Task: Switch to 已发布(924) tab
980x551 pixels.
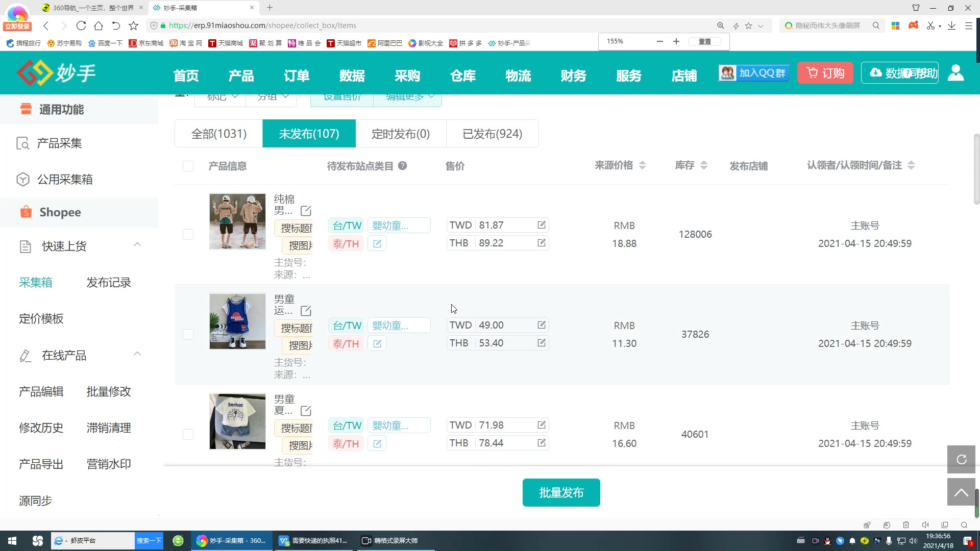Action: 492,134
